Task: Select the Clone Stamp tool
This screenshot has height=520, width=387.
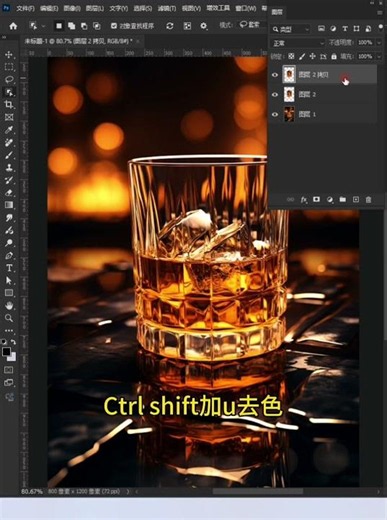Action: (9, 167)
